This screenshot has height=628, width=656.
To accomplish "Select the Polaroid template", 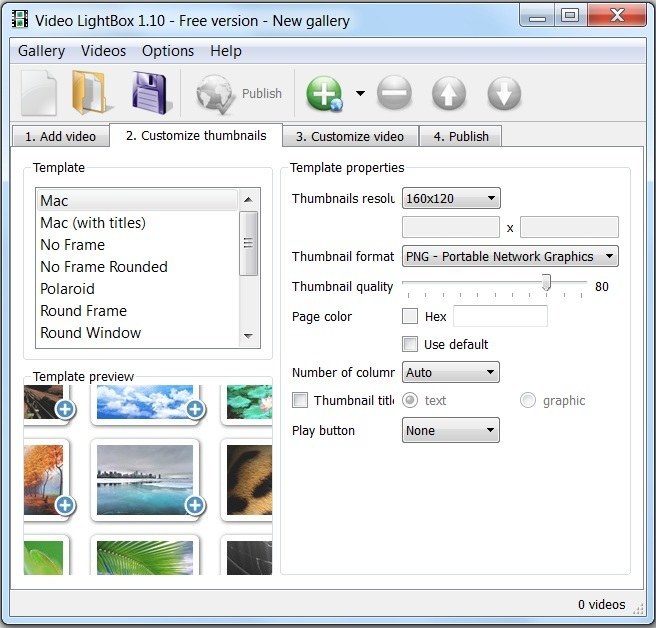I will (x=137, y=289).
